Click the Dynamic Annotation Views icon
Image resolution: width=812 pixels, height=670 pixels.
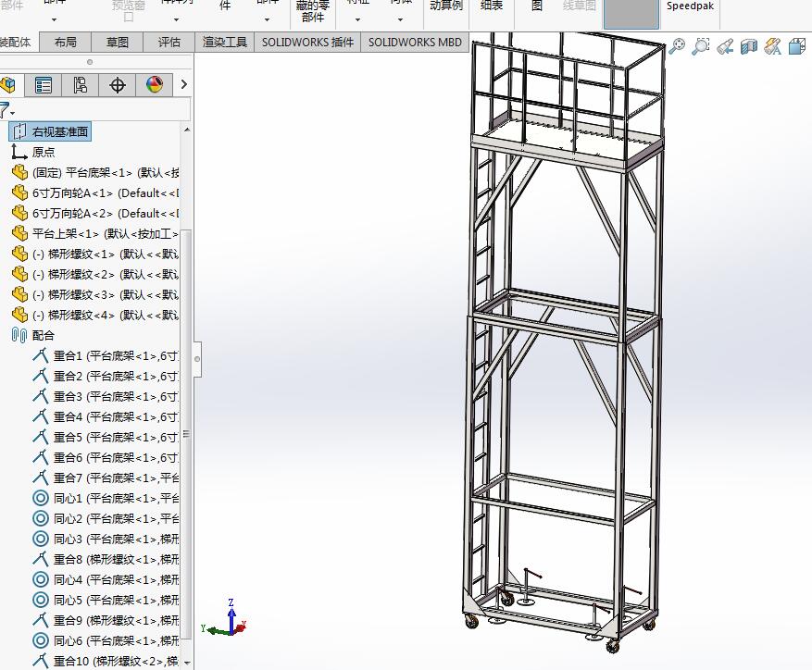click(772, 46)
